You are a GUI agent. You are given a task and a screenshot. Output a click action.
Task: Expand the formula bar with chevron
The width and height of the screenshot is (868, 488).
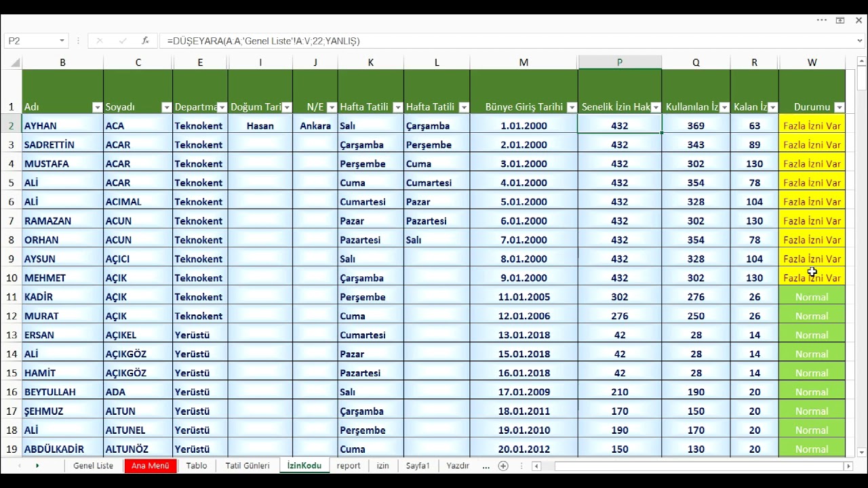860,41
